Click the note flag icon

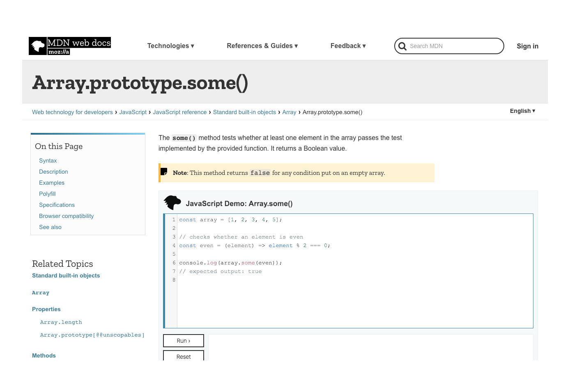point(164,172)
